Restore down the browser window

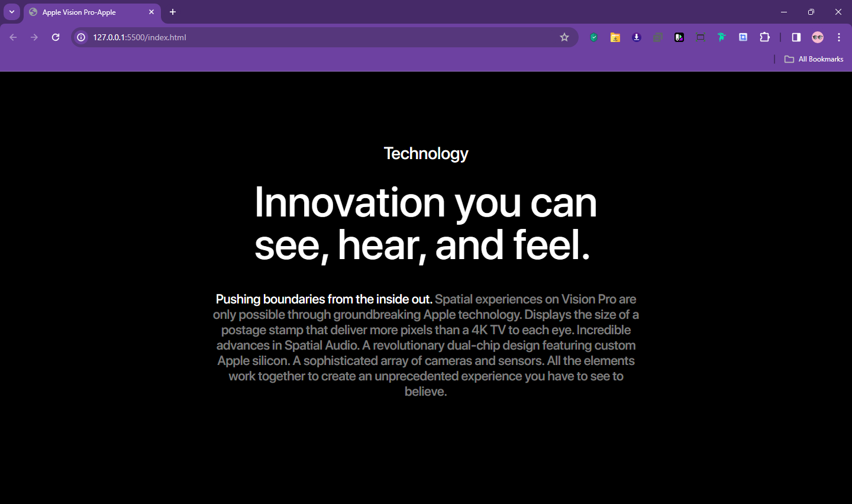pos(811,12)
